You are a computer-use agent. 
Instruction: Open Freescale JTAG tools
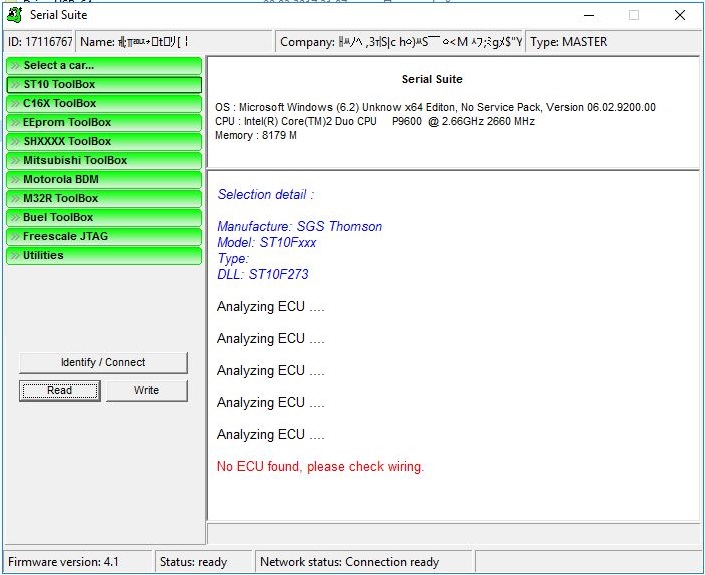point(104,237)
